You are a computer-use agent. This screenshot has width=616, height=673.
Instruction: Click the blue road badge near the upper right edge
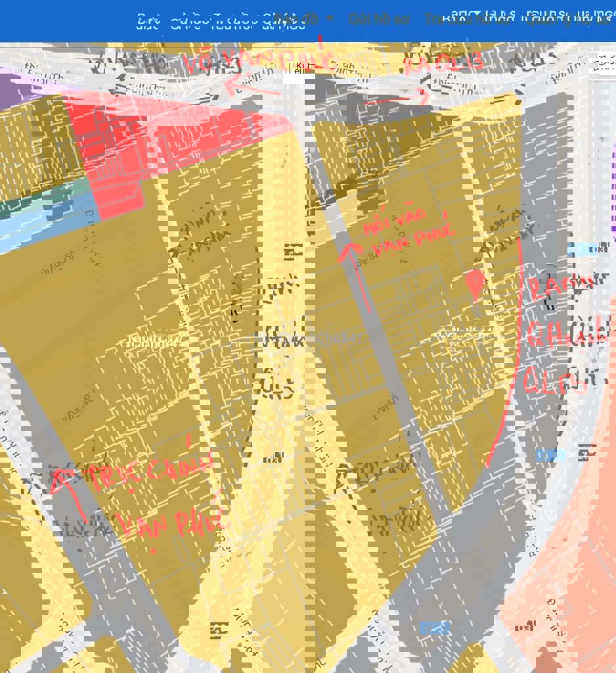pos(583,250)
